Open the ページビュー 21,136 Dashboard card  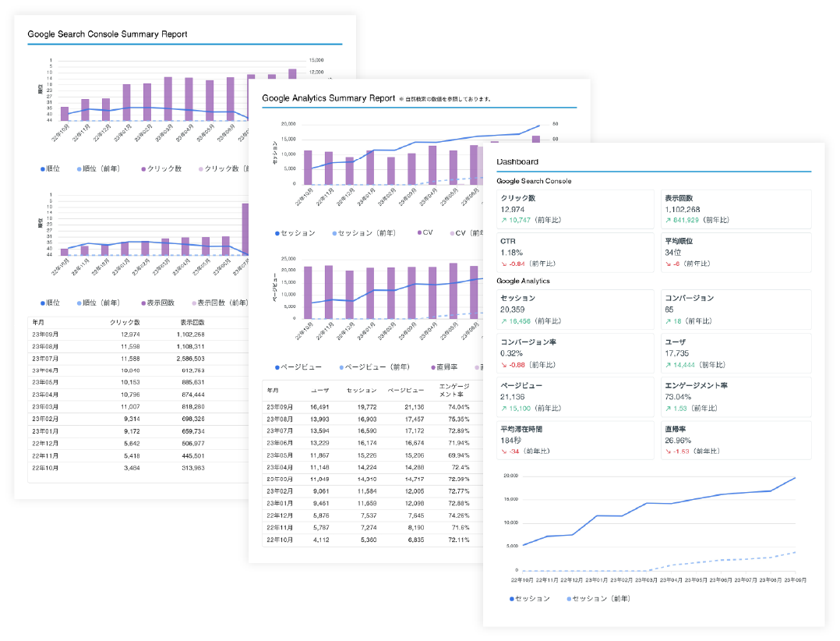(575, 397)
